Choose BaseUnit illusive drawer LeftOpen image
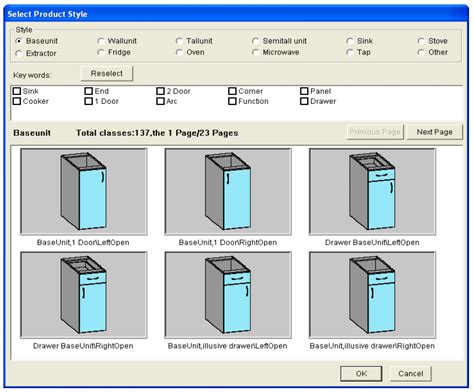The height and width of the screenshot is (392, 474). (228, 295)
